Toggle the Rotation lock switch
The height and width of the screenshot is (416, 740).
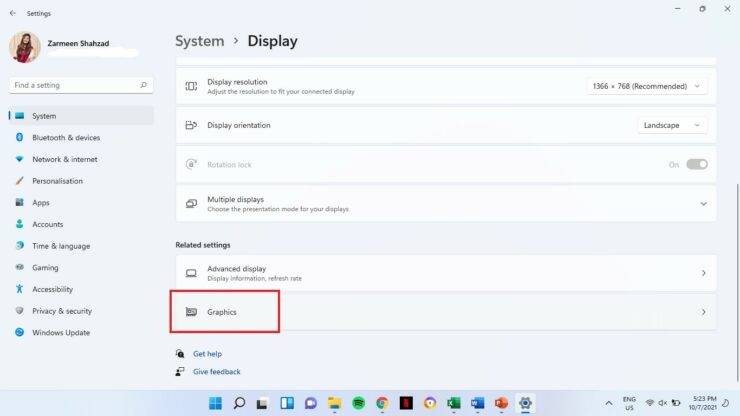pos(696,164)
